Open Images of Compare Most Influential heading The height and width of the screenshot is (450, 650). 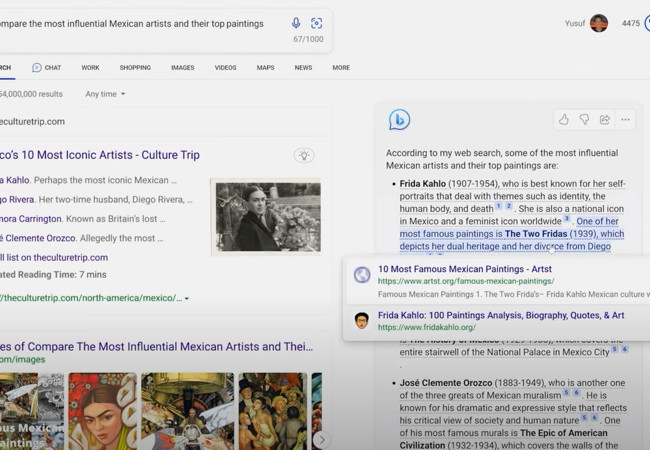click(157, 346)
